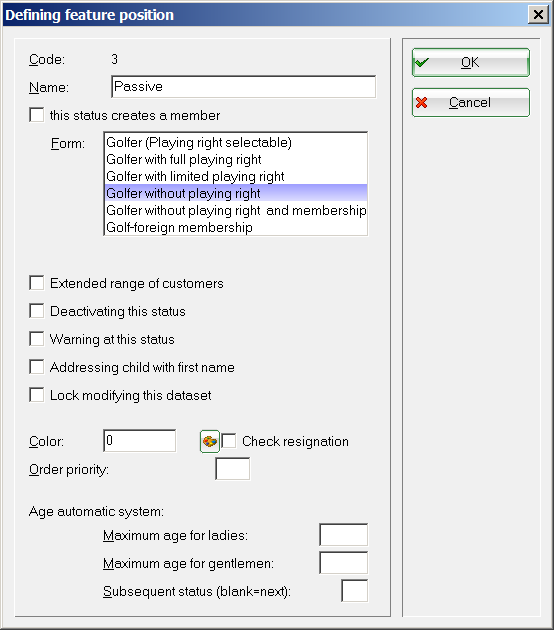
Task: Check the Deactivating this status option
Action: tap(37, 311)
